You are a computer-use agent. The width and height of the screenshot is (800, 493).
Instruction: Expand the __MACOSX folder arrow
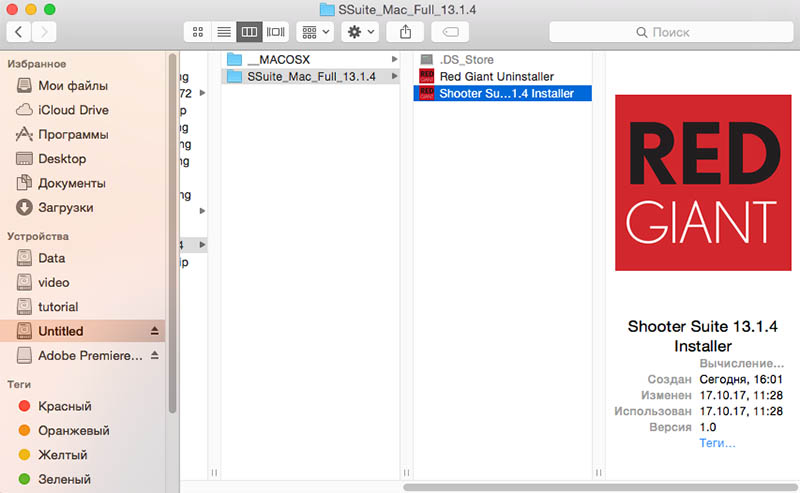tap(394, 59)
